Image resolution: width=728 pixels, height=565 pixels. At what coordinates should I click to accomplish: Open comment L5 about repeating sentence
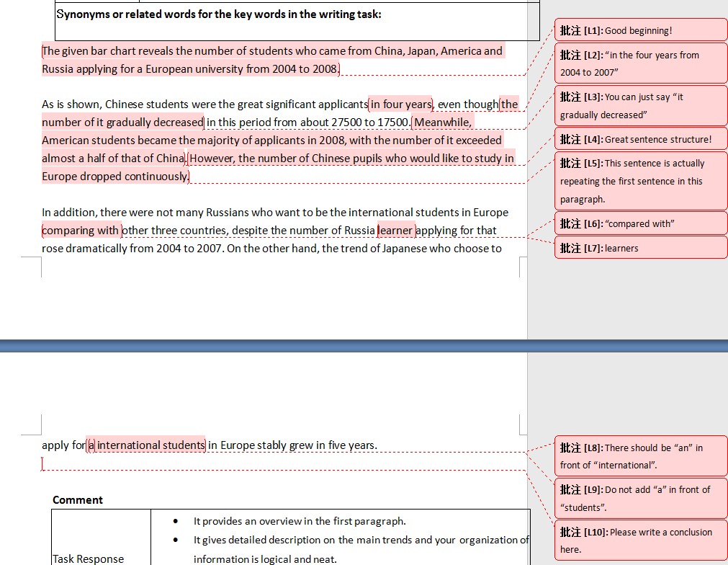click(641, 181)
